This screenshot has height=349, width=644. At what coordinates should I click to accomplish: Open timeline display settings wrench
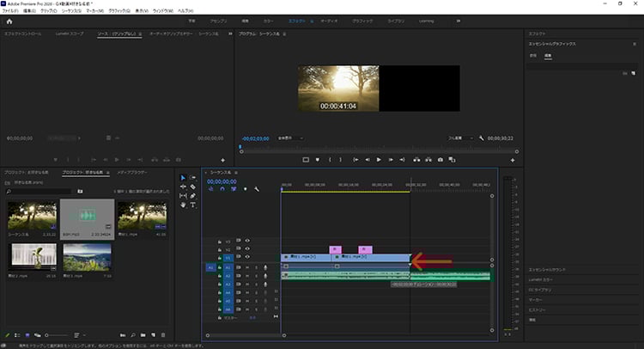coord(257,189)
